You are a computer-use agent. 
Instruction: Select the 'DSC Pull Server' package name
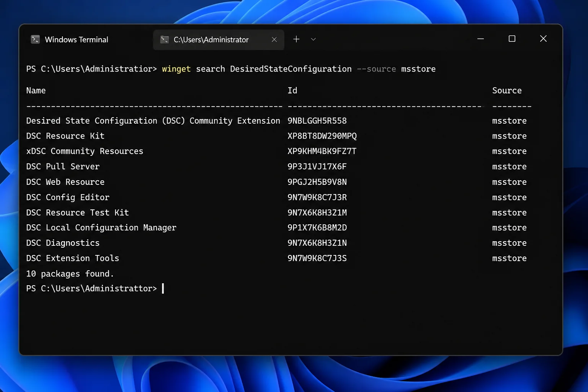63,167
